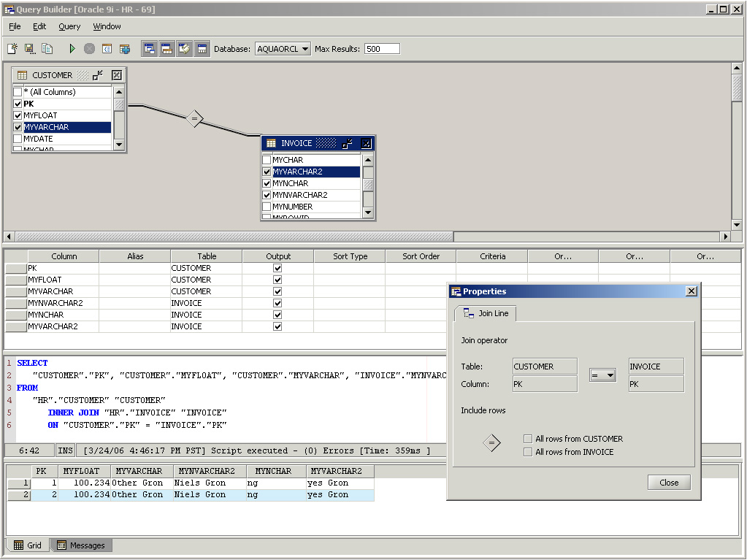Open the Query menu
747x560 pixels.
69,26
